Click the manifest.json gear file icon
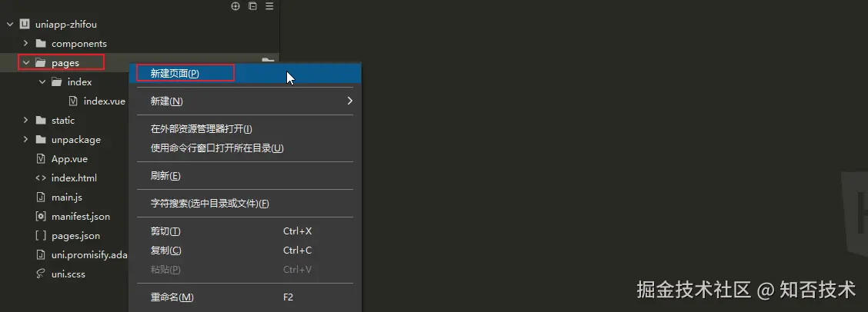Screen dimensions: 868x312 pos(41,217)
